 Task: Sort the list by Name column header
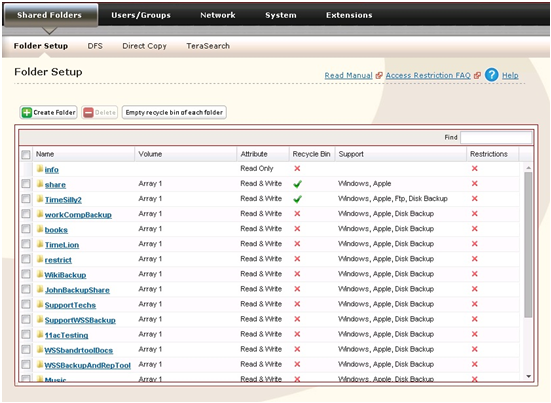(45, 154)
